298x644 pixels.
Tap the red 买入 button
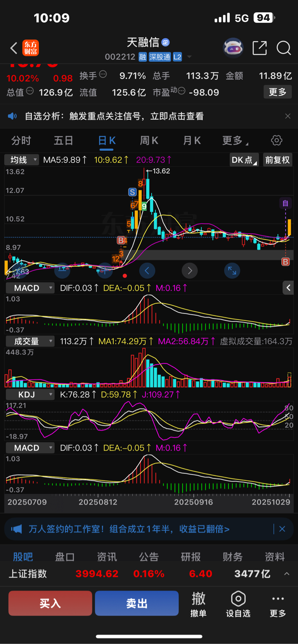coord(50,603)
